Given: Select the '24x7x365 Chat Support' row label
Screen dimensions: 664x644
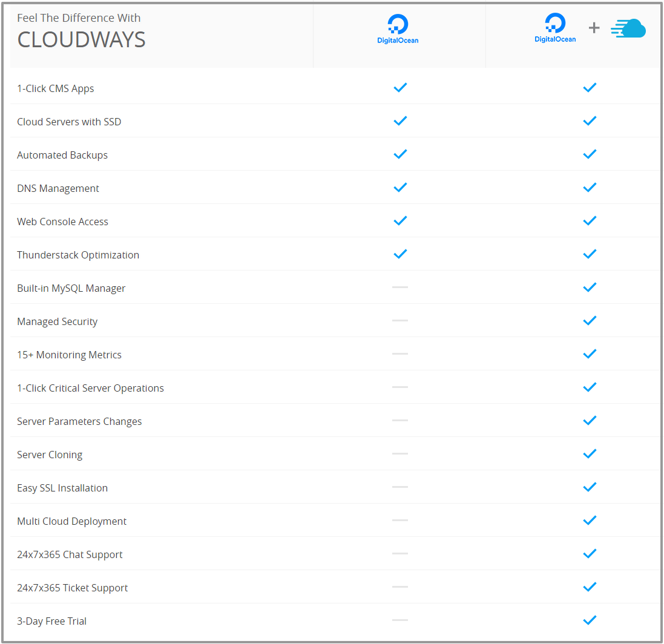Looking at the screenshot, I should (70, 554).
